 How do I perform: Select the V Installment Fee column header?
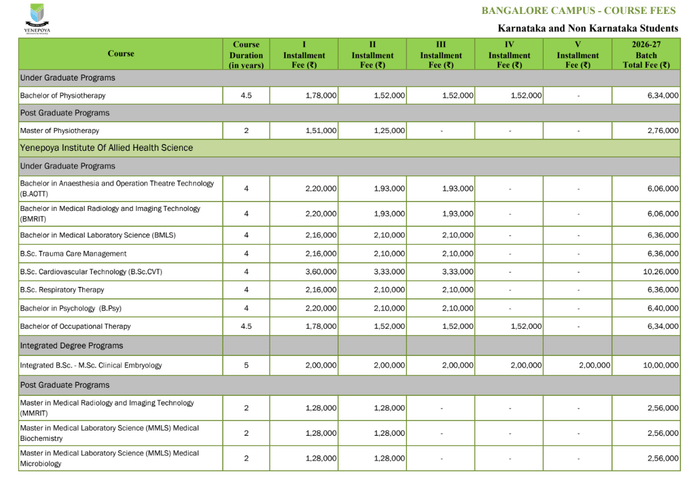tap(577, 55)
